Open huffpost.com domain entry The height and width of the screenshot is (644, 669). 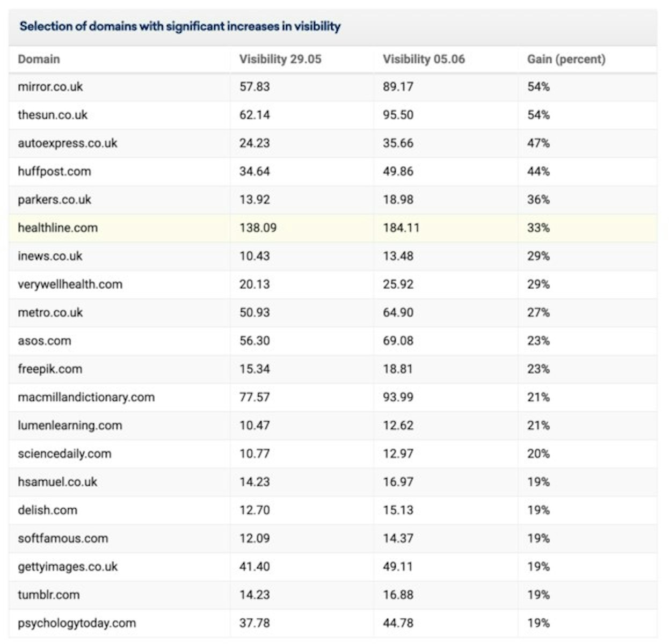click(54, 172)
